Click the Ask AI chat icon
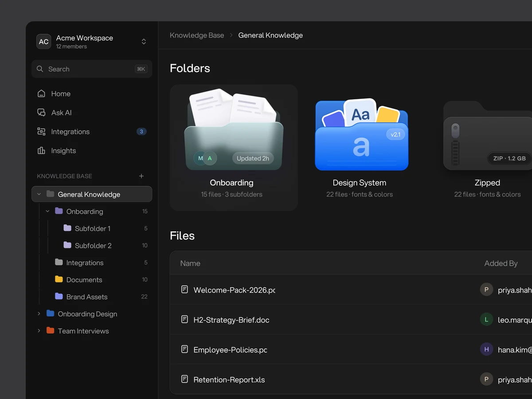 41,113
